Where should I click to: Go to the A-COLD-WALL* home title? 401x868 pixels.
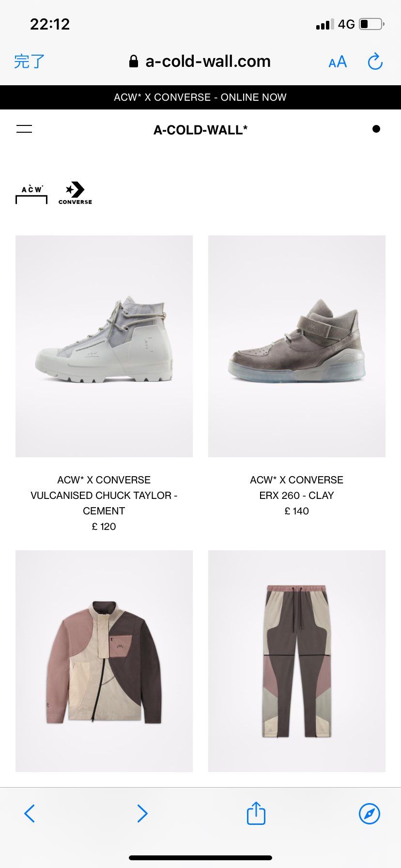pos(200,130)
